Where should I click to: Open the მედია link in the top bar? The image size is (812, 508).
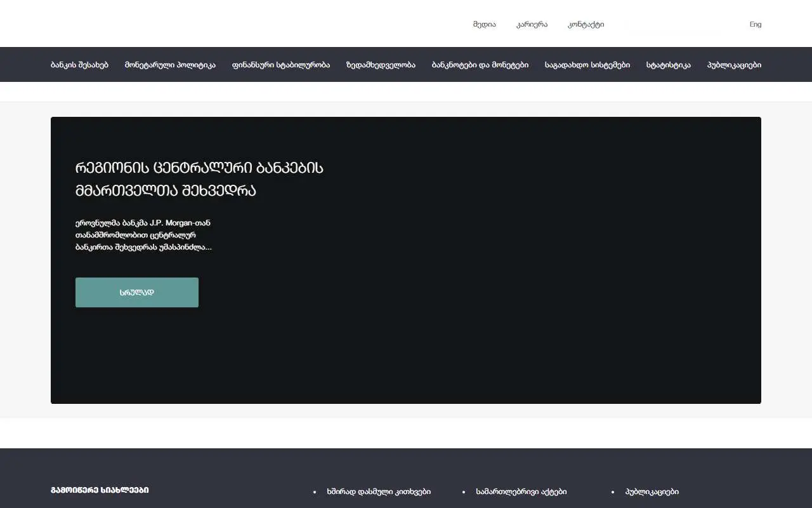[484, 25]
